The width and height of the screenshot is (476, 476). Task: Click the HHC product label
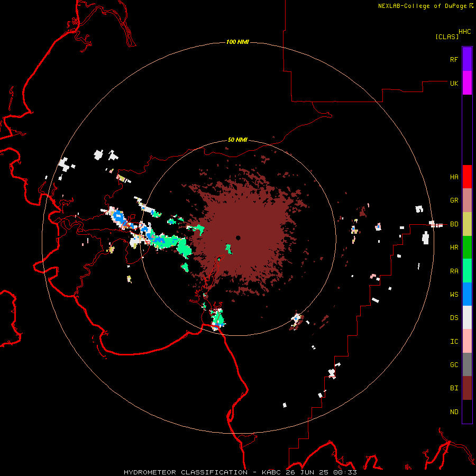465,32
